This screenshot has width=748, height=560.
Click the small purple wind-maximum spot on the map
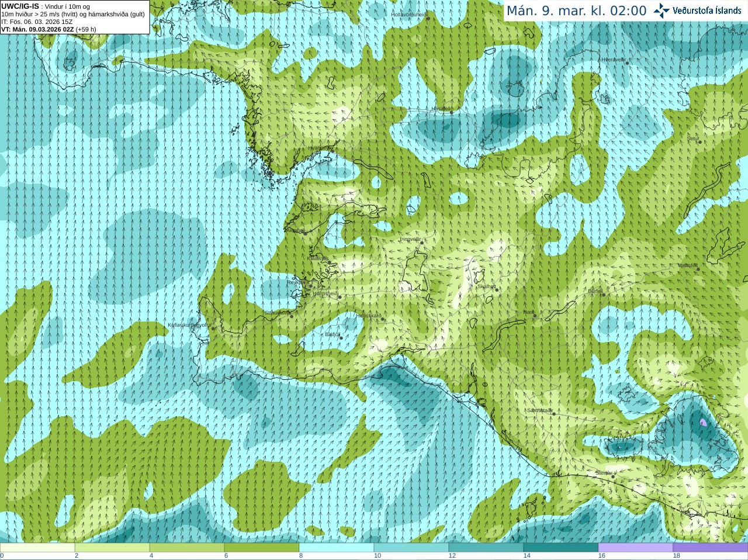pos(703,421)
